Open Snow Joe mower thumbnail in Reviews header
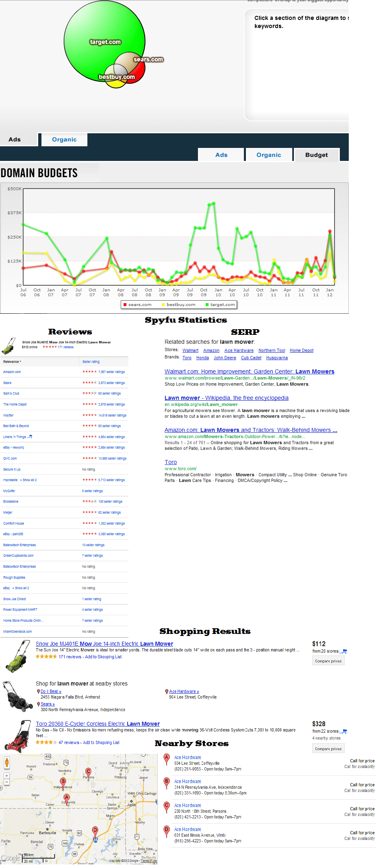The width and height of the screenshot is (376, 868). pos(9,346)
